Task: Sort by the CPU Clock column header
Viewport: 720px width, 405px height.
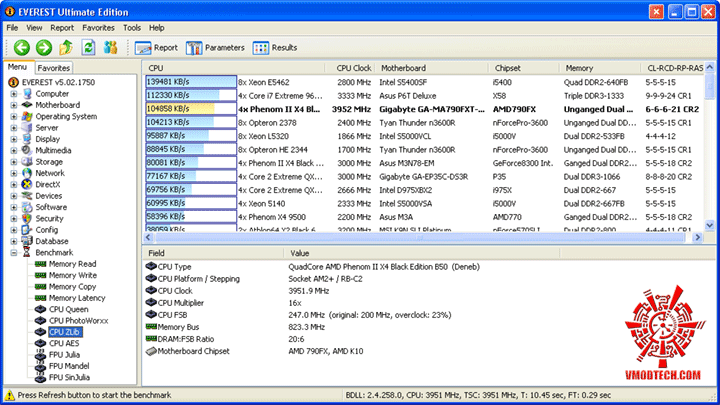Action: point(353,68)
